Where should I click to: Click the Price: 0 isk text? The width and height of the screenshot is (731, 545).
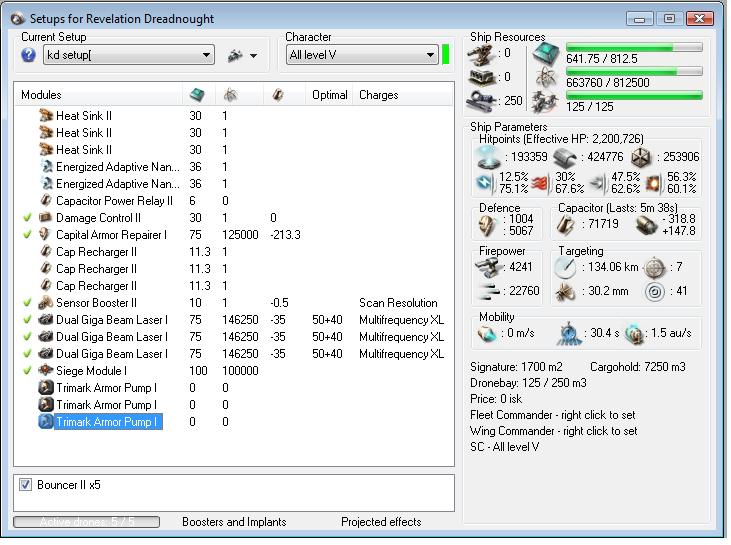[496, 399]
